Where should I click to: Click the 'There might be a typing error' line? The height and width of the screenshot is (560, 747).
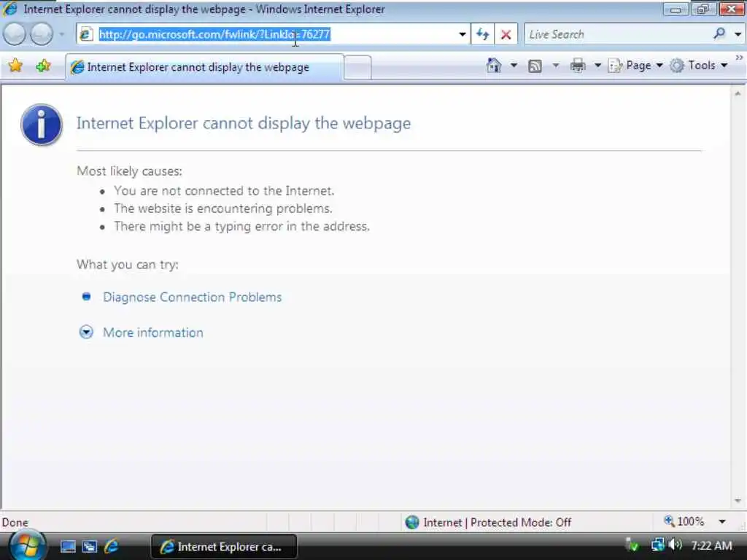[241, 226]
